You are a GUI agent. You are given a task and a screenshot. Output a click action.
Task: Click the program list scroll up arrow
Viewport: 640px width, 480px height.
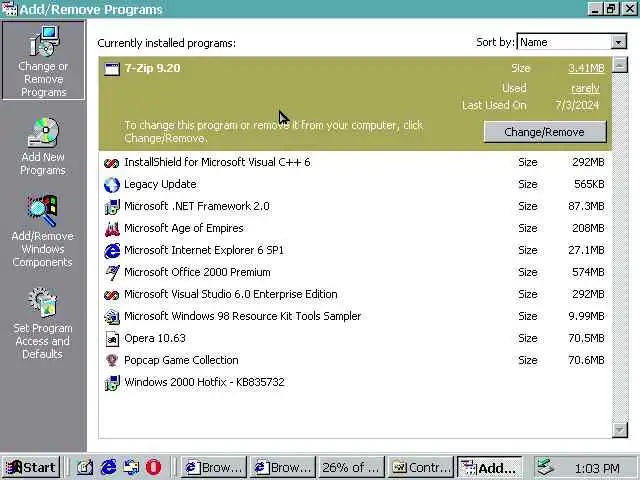click(x=620, y=65)
